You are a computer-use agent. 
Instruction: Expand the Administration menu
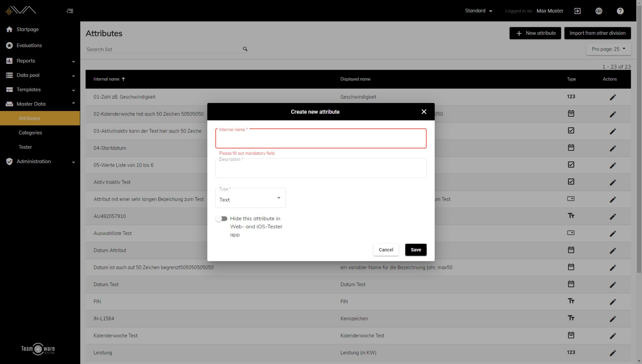point(40,161)
